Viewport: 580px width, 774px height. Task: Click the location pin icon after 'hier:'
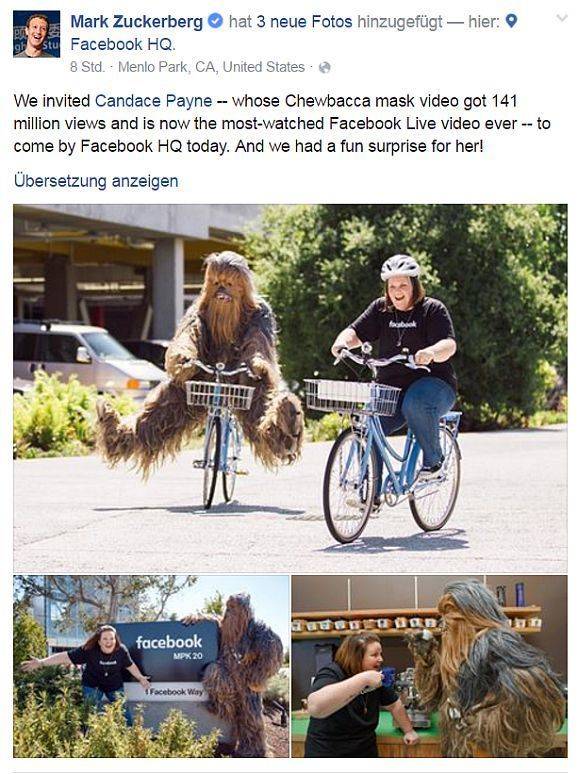tap(512, 21)
